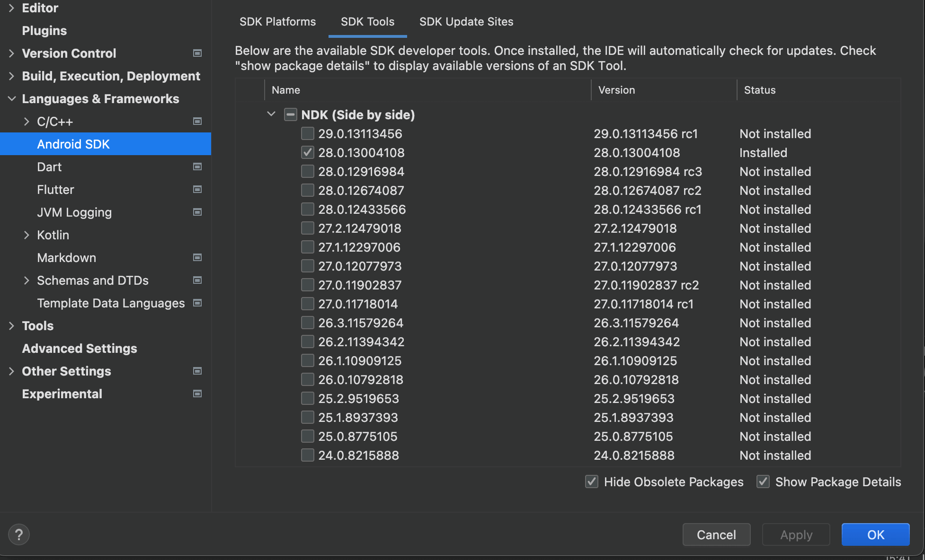The image size is (925, 560).
Task: Expand the Tools section
Action: (11, 326)
